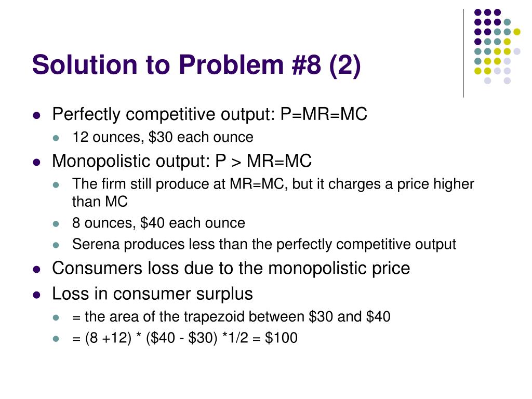
Task: Click the bullet before 'Monopolistic output'
Action: 37,162
